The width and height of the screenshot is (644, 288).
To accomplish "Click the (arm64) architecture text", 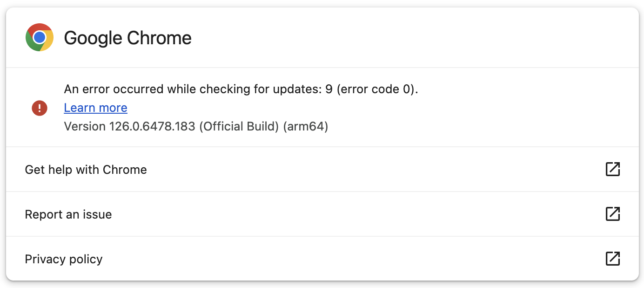I will tap(306, 126).
